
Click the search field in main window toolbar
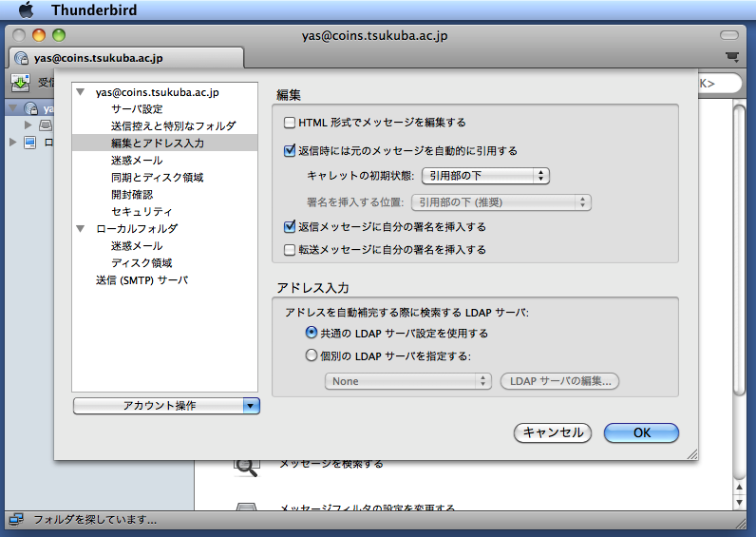point(720,83)
